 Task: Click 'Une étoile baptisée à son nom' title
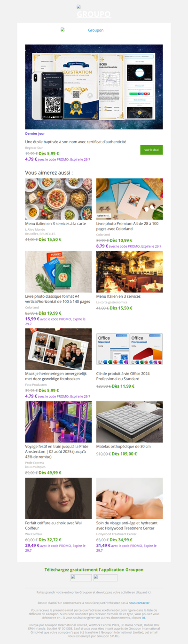pyautogui.click(x=76, y=142)
